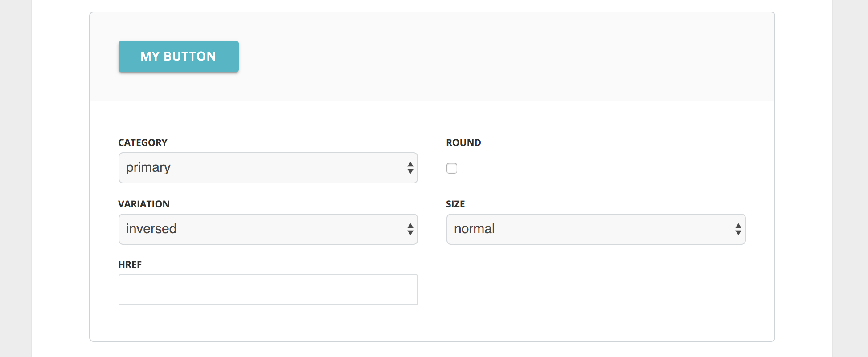Click empty preview area right of MY BUTTON
The height and width of the screenshot is (357, 868).
point(490,57)
